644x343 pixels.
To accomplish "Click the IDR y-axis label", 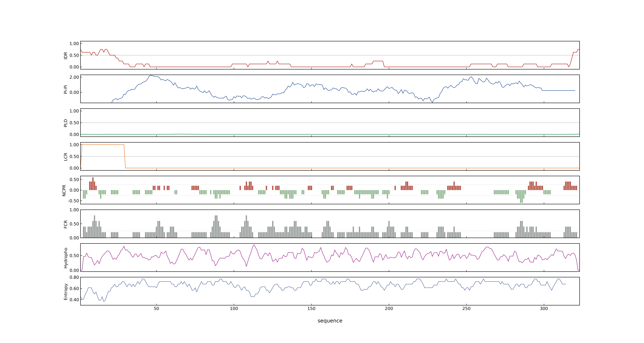I will coord(66,55).
